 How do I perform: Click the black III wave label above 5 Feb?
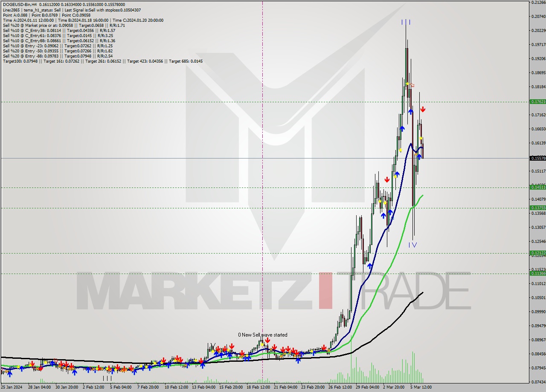107,378
